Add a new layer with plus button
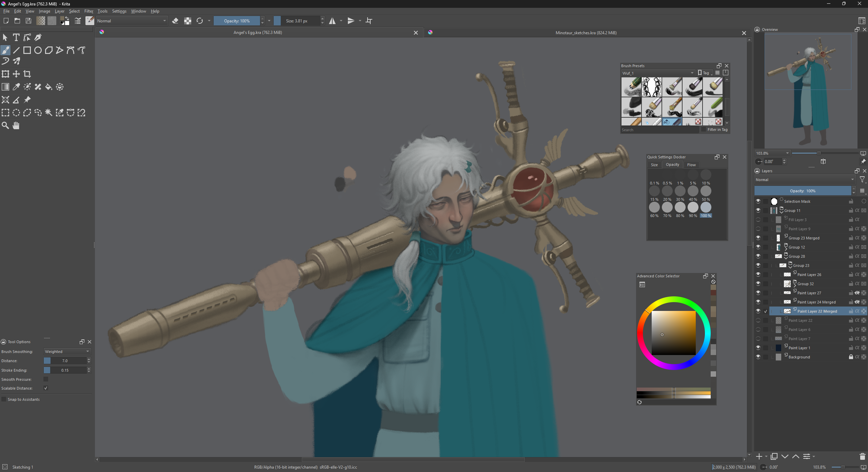Image resolution: width=868 pixels, height=472 pixels. tap(759, 456)
